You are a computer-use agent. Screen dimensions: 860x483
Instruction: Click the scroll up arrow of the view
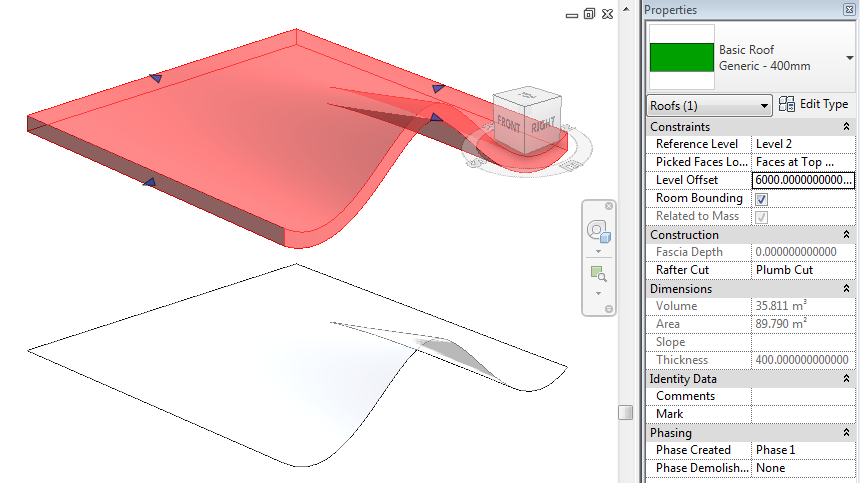(x=626, y=9)
